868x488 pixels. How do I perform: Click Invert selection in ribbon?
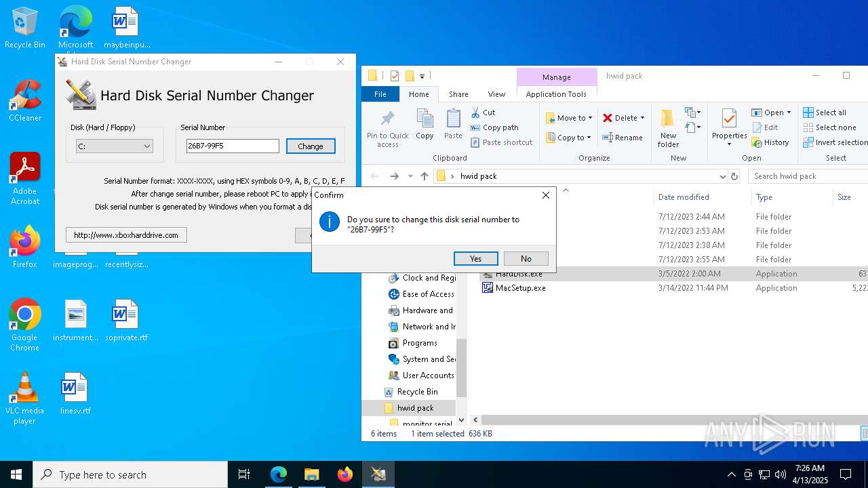835,142
